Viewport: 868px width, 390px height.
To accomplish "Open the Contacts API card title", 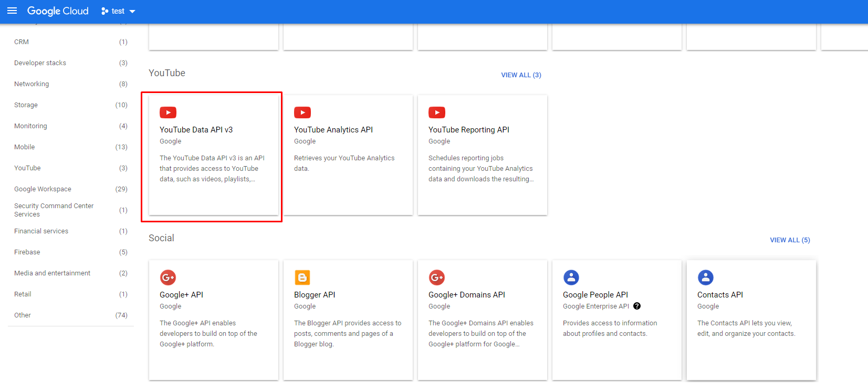I will [x=720, y=295].
